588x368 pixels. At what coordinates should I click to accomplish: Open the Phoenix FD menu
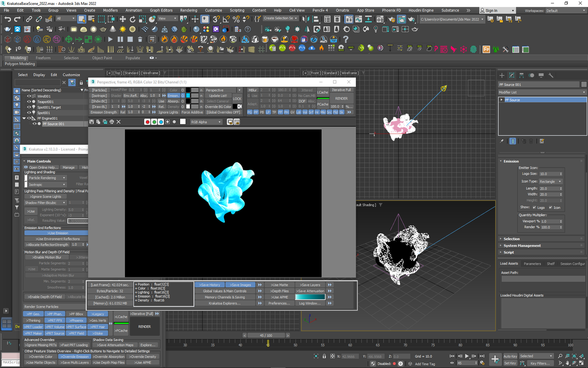point(391,10)
